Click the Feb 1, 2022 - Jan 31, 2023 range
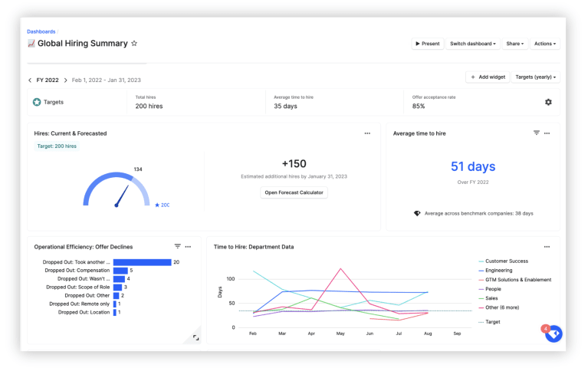588x368 pixels. point(107,80)
